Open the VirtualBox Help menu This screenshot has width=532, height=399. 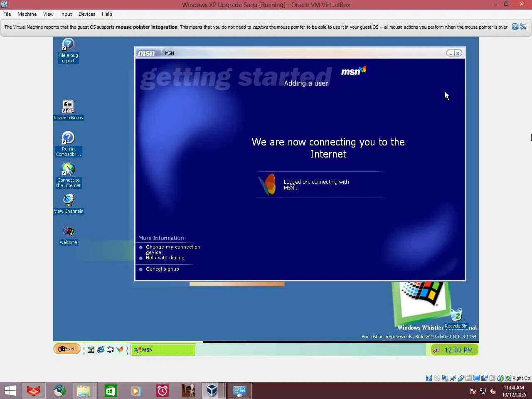pos(107,14)
